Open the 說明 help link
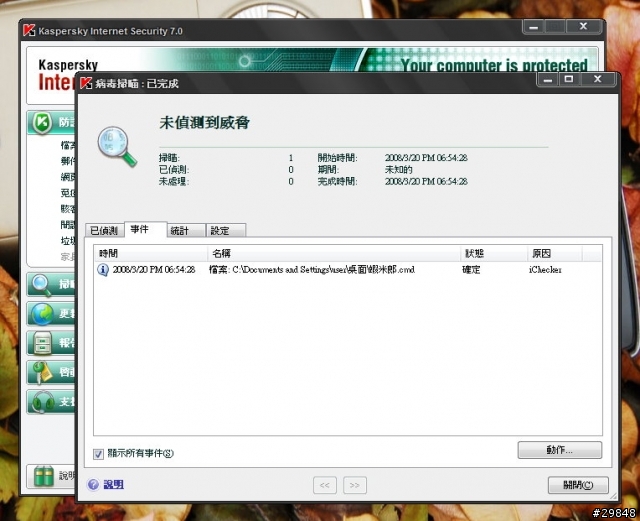The width and height of the screenshot is (640, 521). 113,484
